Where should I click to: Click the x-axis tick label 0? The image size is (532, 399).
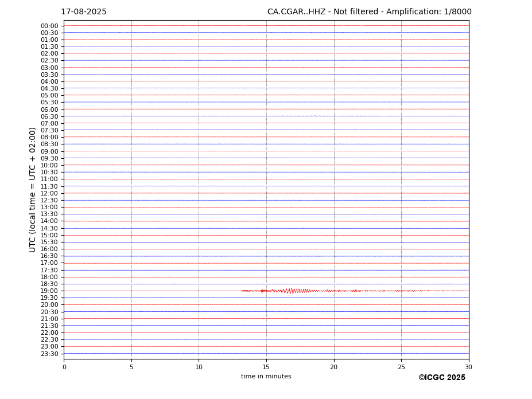click(64, 367)
